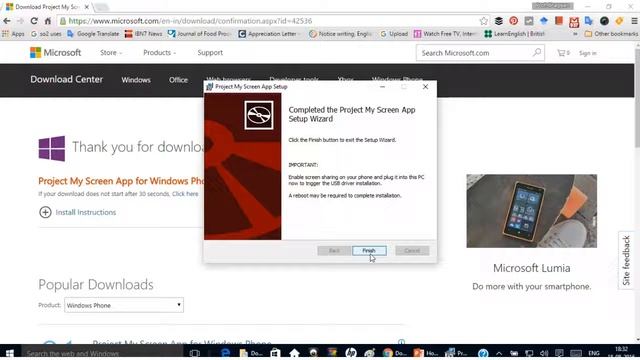Expand the Other bookmarks folder
This screenshot has height=360, width=640.
point(611,34)
